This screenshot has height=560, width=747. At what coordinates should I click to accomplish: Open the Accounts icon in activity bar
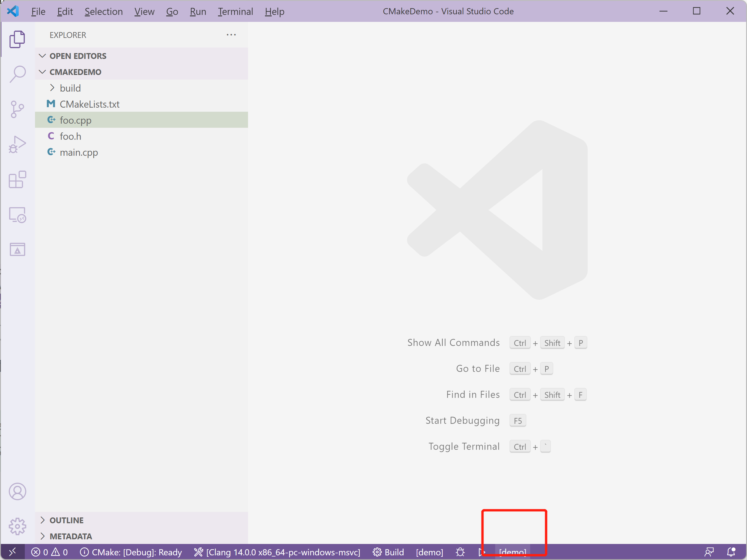(17, 491)
